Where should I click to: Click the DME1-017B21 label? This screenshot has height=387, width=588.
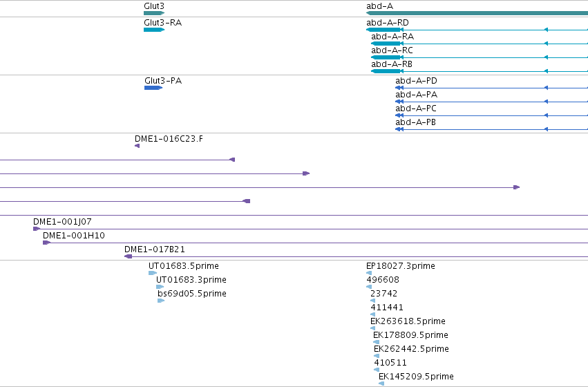[x=155, y=249]
